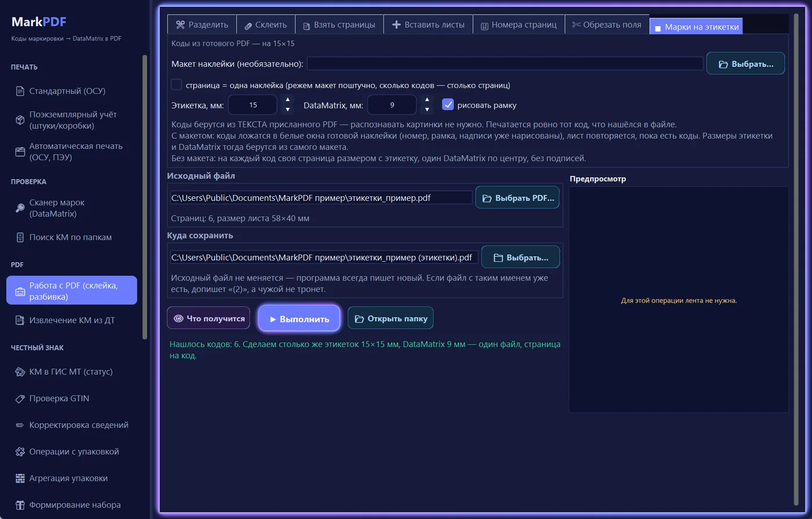Click the magnifier icon beside Сканер марок
This screenshot has height=519, width=812.
(x=20, y=208)
